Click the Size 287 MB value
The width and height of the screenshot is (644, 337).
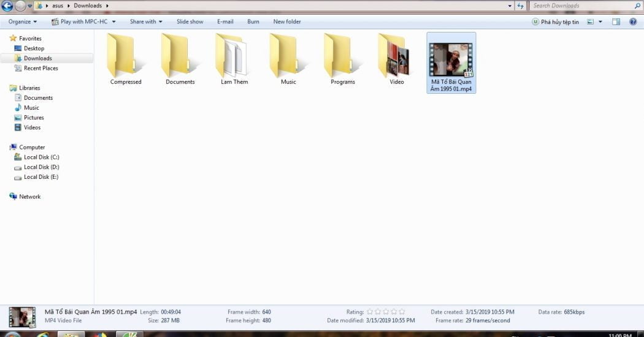(x=170, y=320)
